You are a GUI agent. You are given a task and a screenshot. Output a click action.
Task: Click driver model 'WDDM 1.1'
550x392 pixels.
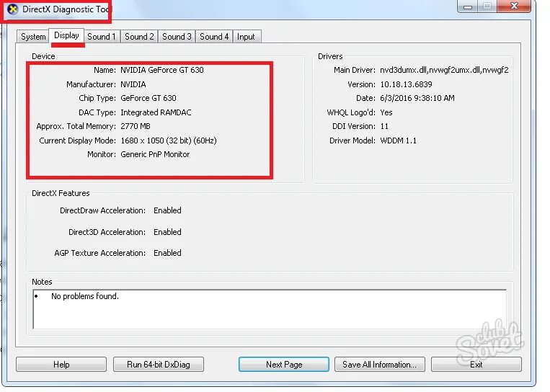coord(399,141)
